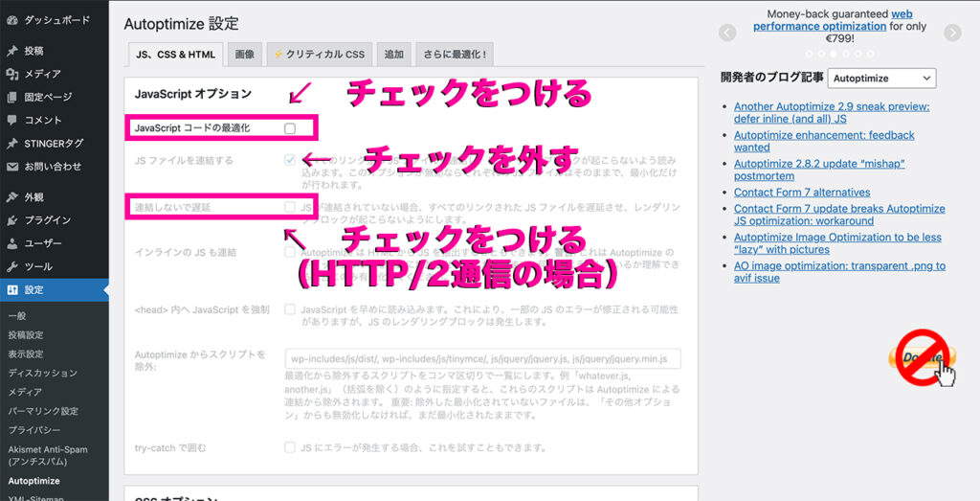Click the brush icon beside 外観

pyautogui.click(x=11, y=197)
